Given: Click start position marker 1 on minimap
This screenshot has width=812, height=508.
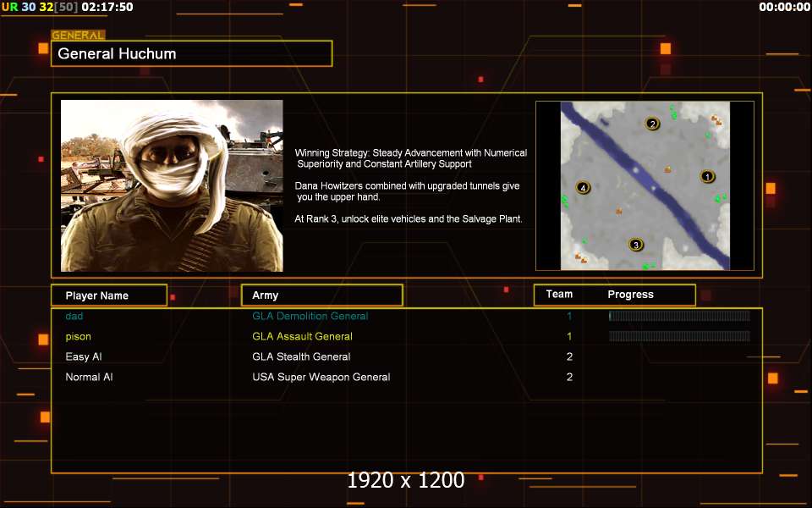Looking at the screenshot, I should pos(707,177).
